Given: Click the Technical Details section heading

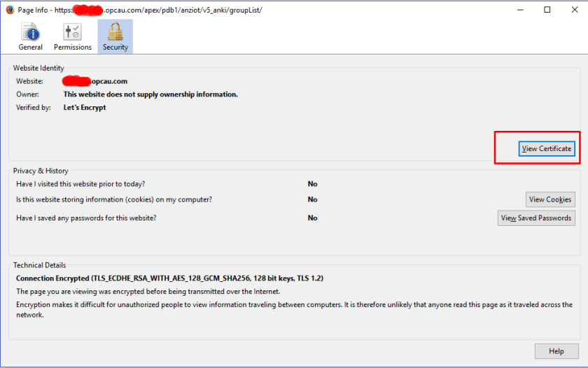Looking at the screenshot, I should (39, 265).
